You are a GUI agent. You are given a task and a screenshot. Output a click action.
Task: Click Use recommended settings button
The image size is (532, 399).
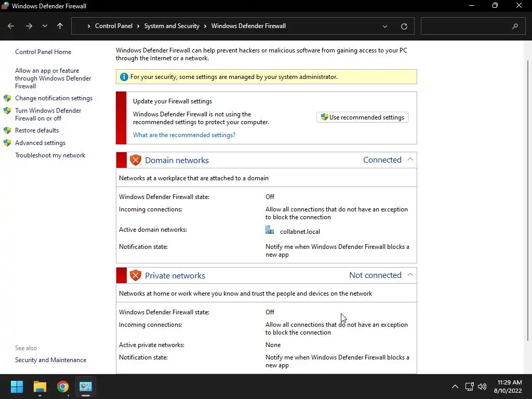click(362, 117)
